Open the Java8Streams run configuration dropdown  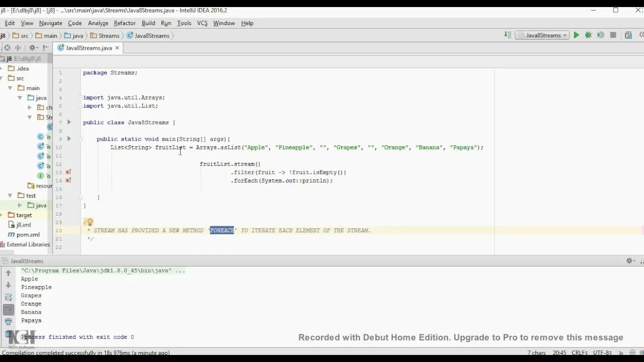pos(542,35)
